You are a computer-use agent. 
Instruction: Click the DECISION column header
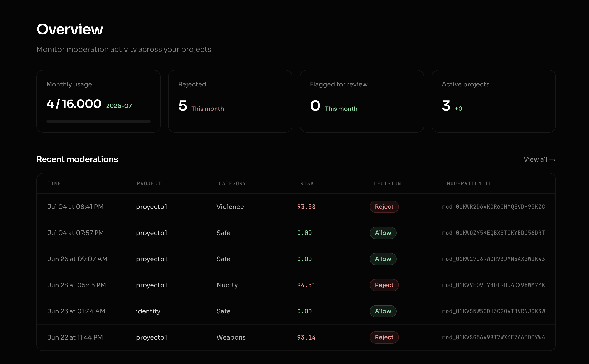[387, 183]
